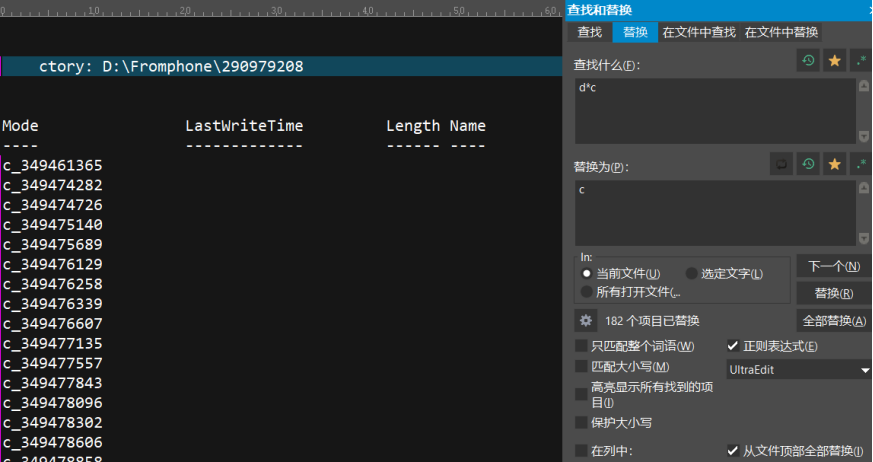The image size is (873, 462).
Task: Select the 所有打开文件 radio button
Action: pos(586,292)
